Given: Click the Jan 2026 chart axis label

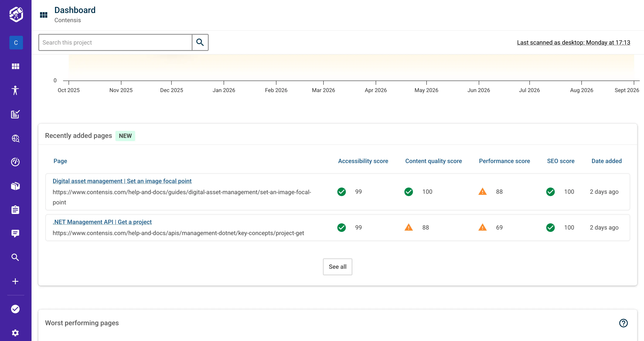Looking at the screenshot, I should pyautogui.click(x=224, y=90).
